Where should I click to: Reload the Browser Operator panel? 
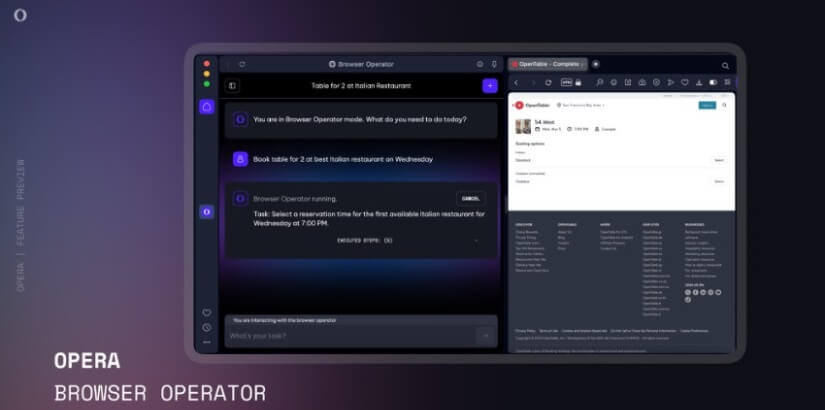[x=242, y=64]
